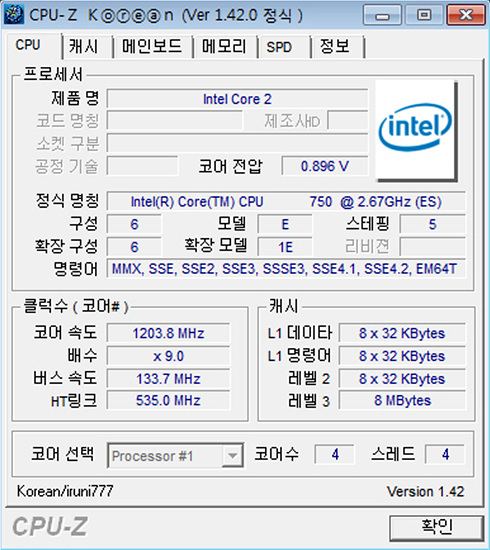Select the CPU tab
Viewport: 490px width, 550px height.
click(28, 45)
